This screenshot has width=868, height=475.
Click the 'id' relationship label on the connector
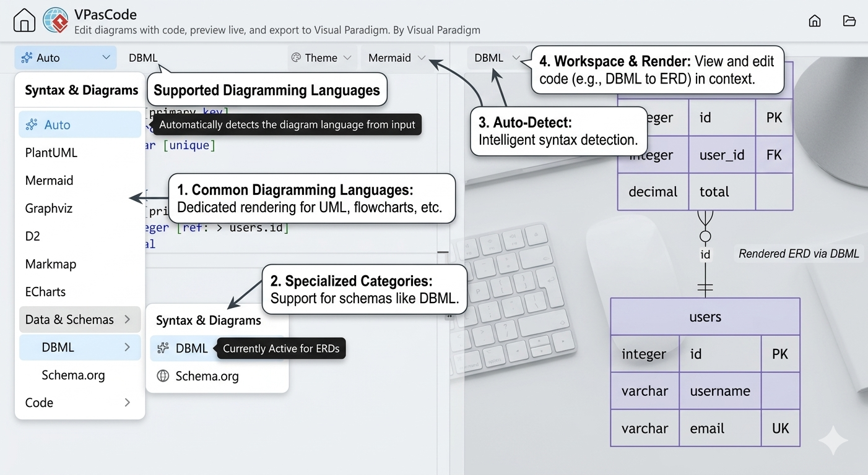pyautogui.click(x=705, y=254)
